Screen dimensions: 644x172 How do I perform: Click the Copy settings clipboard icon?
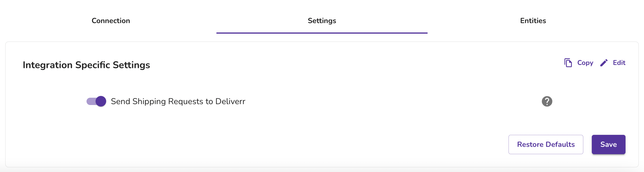tap(568, 63)
